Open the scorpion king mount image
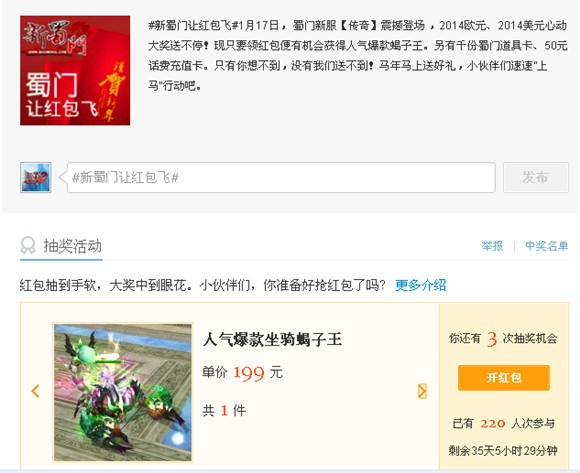The height and width of the screenshot is (473, 580). click(x=123, y=392)
